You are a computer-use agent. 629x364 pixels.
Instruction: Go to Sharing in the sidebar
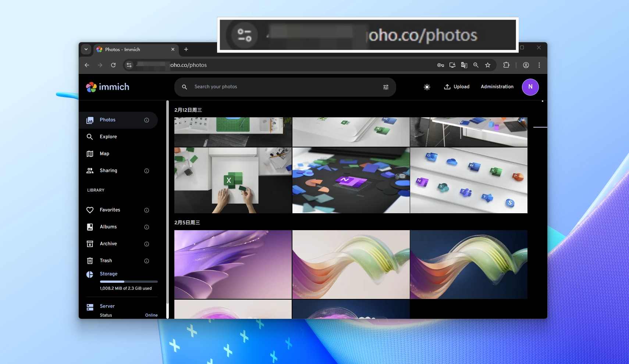[x=118, y=171]
